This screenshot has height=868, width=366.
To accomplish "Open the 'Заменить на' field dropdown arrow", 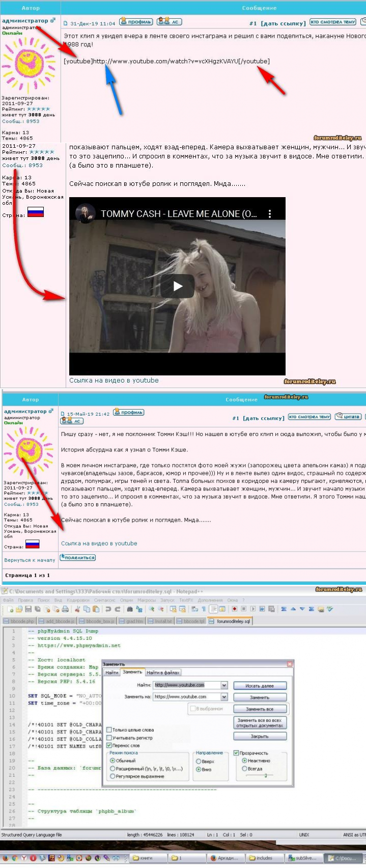I will click(224, 696).
